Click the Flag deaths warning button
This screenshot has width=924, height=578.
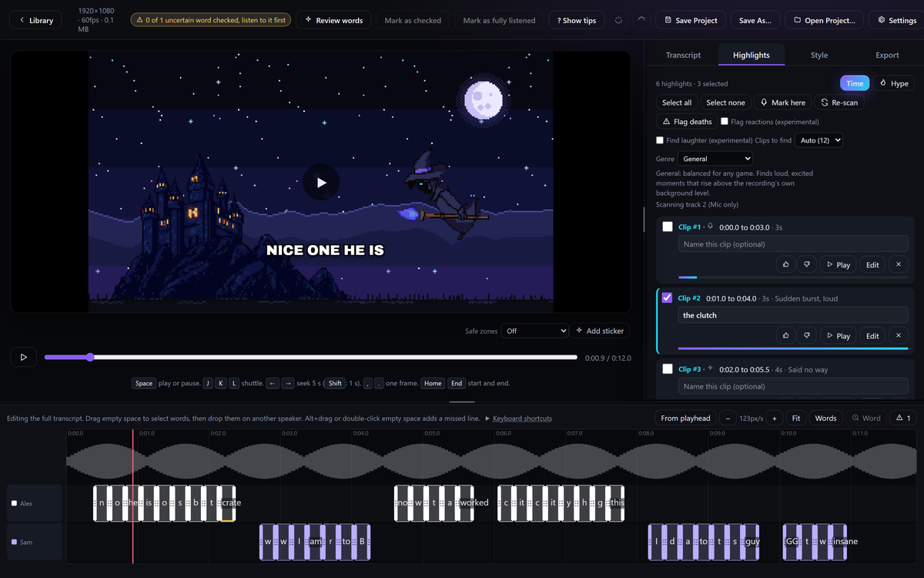point(687,122)
